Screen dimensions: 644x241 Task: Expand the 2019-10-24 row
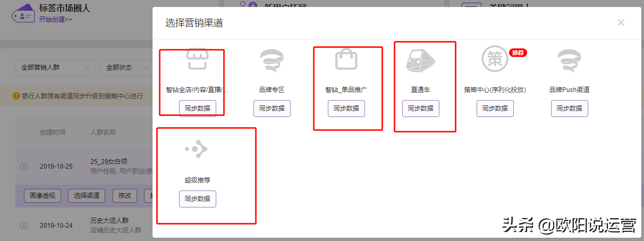pos(24,226)
